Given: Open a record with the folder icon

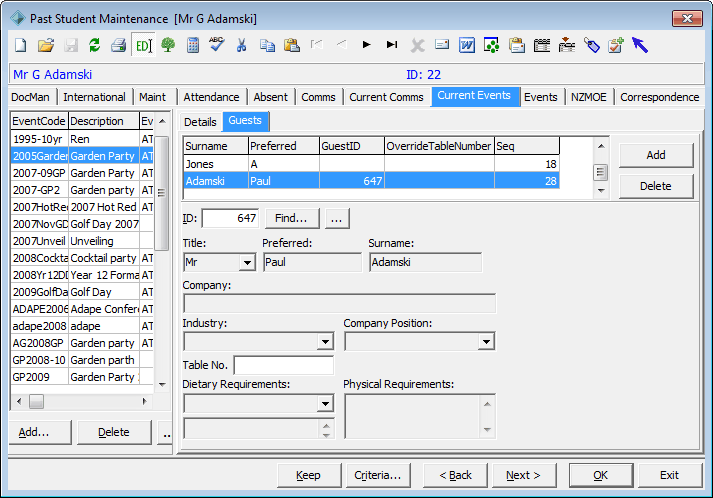Looking at the screenshot, I should click(x=46, y=45).
